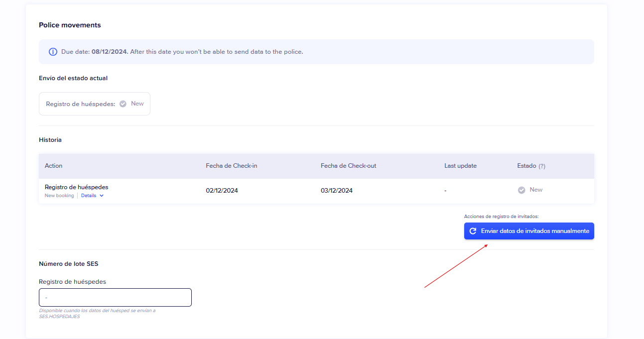Click the Fecha de Check-in column header
Image resolution: width=644 pixels, height=339 pixels.
coord(232,166)
